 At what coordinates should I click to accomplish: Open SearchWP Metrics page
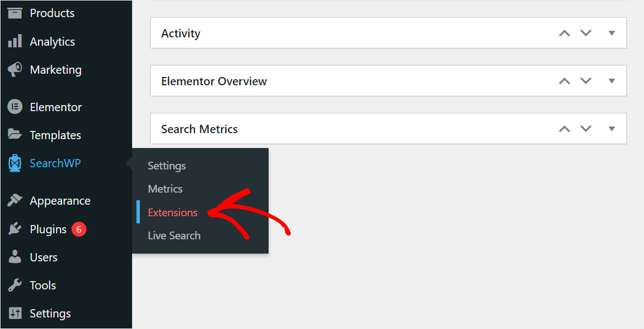tap(165, 188)
